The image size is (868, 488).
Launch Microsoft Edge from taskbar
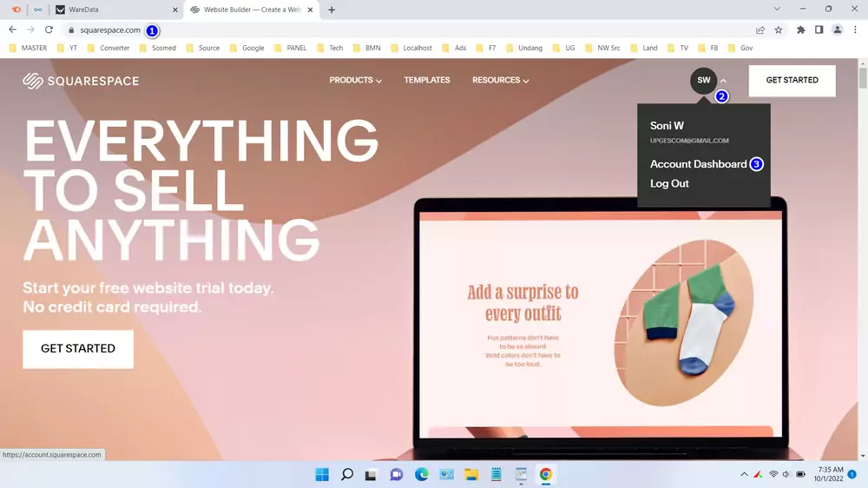421,474
